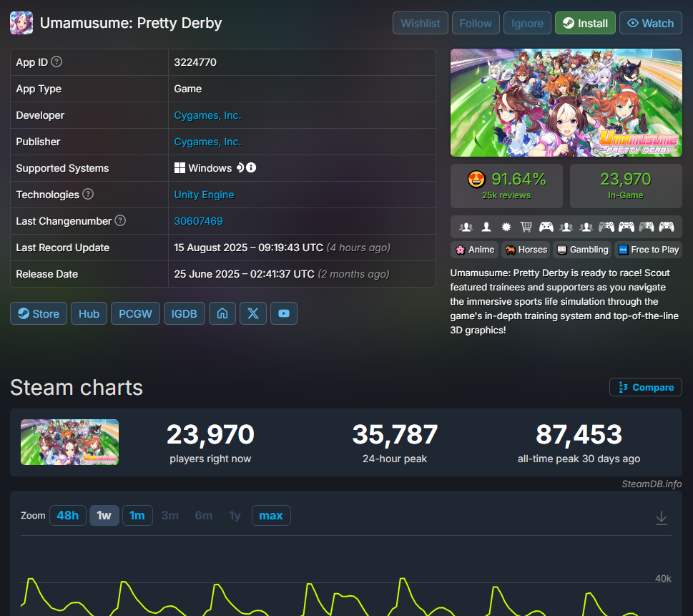Open the PCGW link button

[135, 313]
